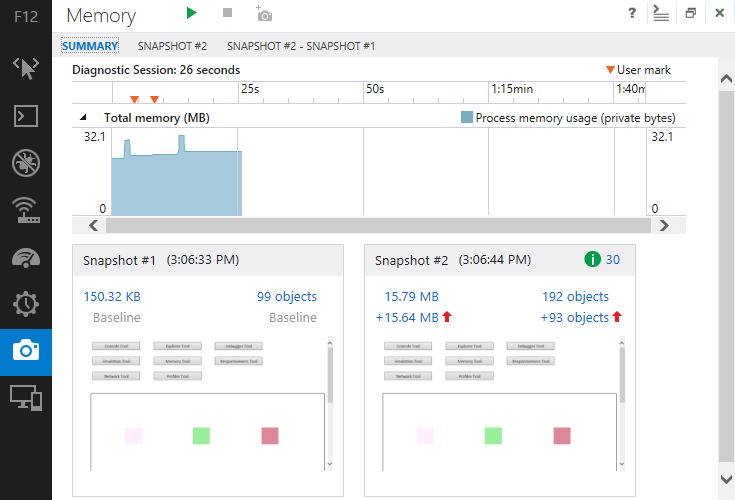Open the Snapshot #2 screenshot thumbnail

[x=500, y=403]
